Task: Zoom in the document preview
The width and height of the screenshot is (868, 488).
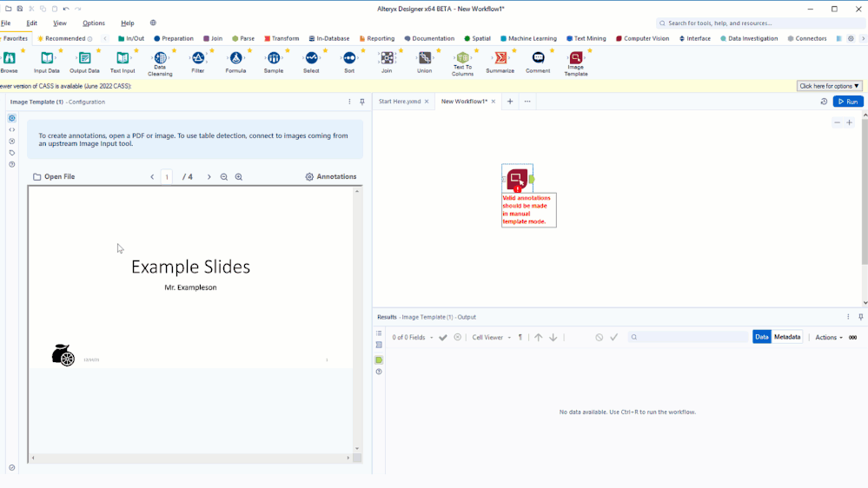Action: pyautogui.click(x=239, y=177)
